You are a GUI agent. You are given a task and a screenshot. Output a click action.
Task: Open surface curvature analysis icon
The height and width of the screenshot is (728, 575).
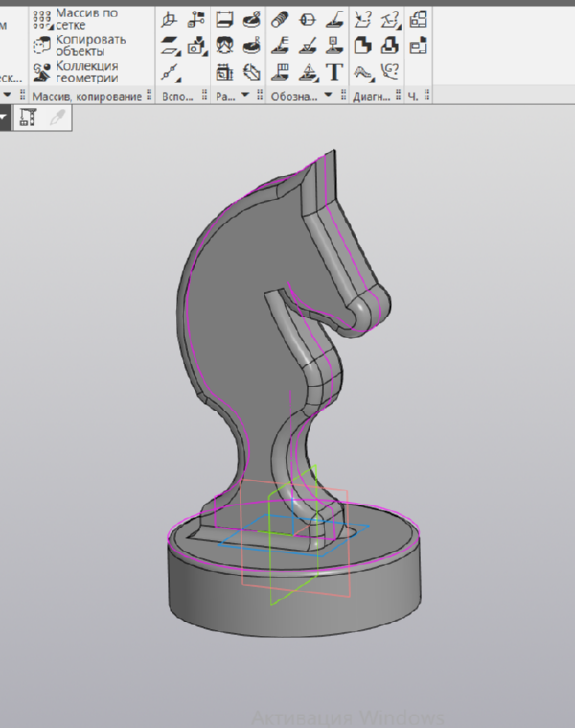(364, 73)
